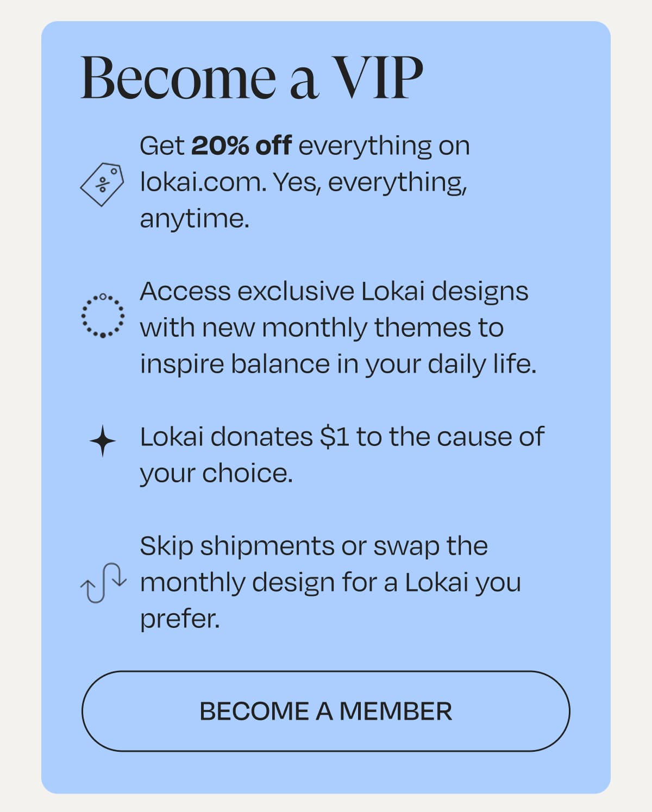The height and width of the screenshot is (812, 652).
Task: Click the bold "20% off" text
Action: (241, 146)
